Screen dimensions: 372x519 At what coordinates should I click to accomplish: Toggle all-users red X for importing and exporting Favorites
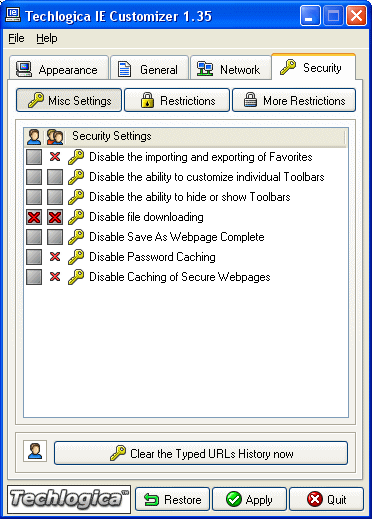click(55, 157)
